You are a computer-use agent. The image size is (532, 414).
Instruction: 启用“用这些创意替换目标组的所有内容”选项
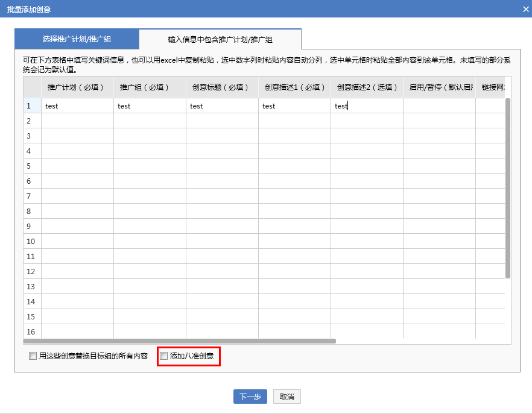33,356
